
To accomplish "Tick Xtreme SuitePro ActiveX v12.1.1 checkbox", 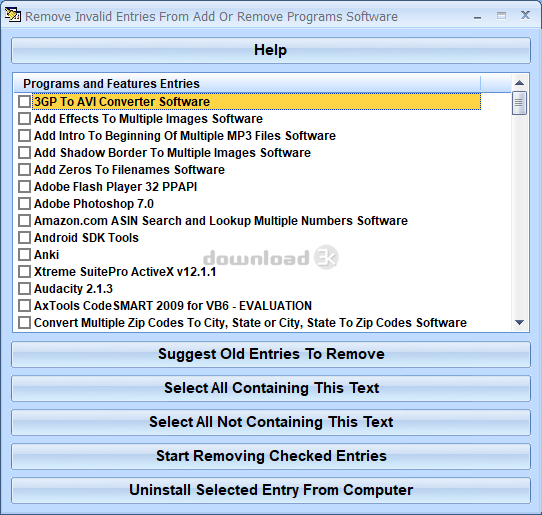I will click(24, 272).
